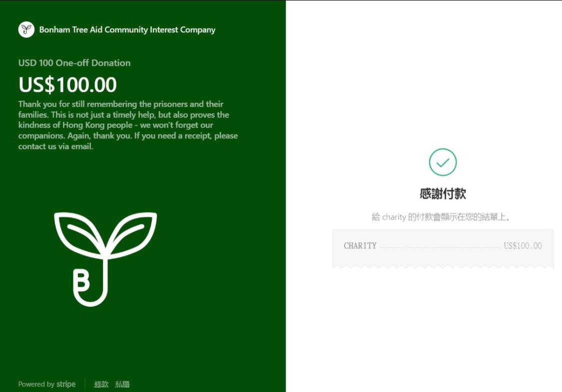Click the receipt summary box
Viewport: 562px width, 392px height.
tap(443, 248)
